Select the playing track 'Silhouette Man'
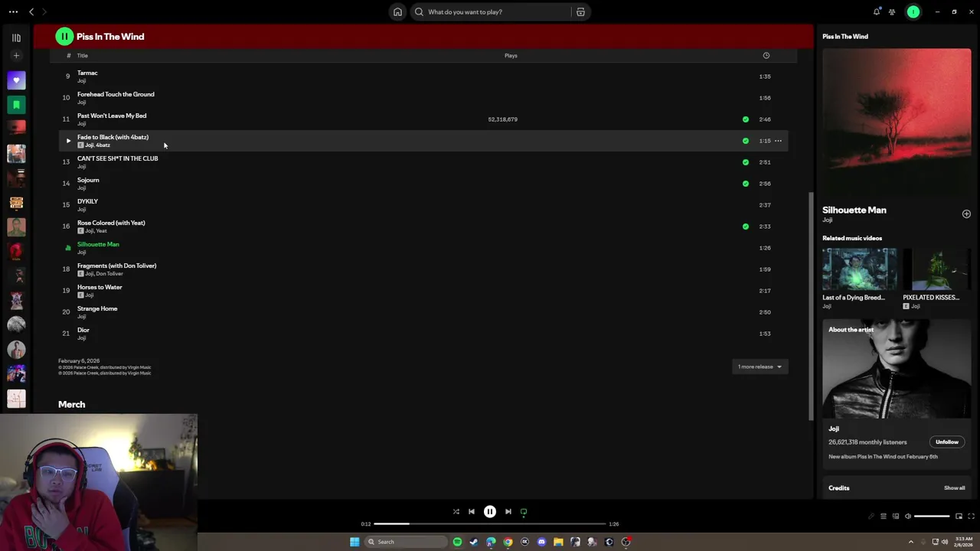The width and height of the screenshot is (980, 551). click(x=98, y=244)
